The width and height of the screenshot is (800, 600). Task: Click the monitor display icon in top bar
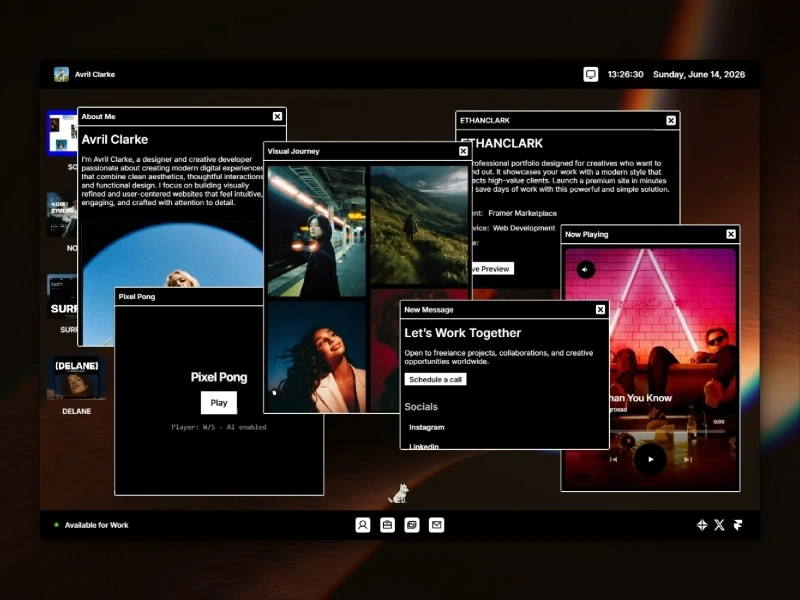pos(590,74)
